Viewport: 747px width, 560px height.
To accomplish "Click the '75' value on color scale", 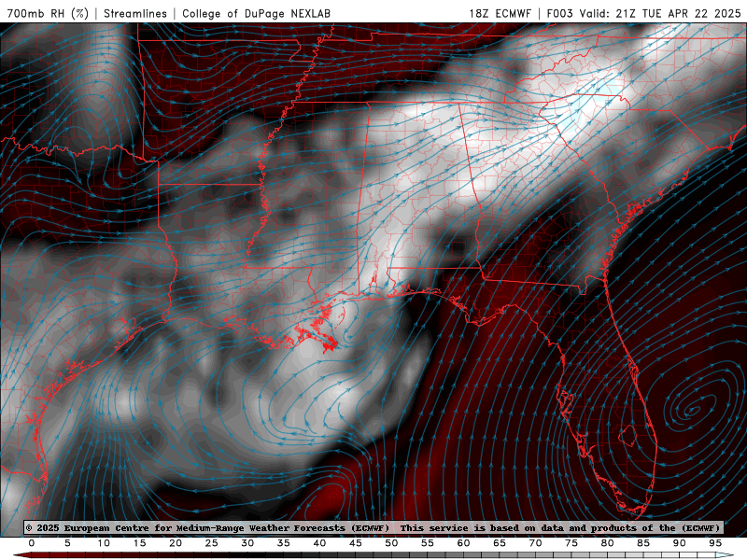I will tap(571, 543).
